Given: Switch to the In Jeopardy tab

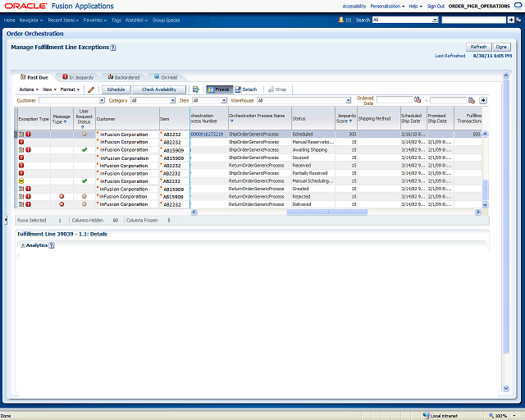Looking at the screenshot, I should pos(81,76).
